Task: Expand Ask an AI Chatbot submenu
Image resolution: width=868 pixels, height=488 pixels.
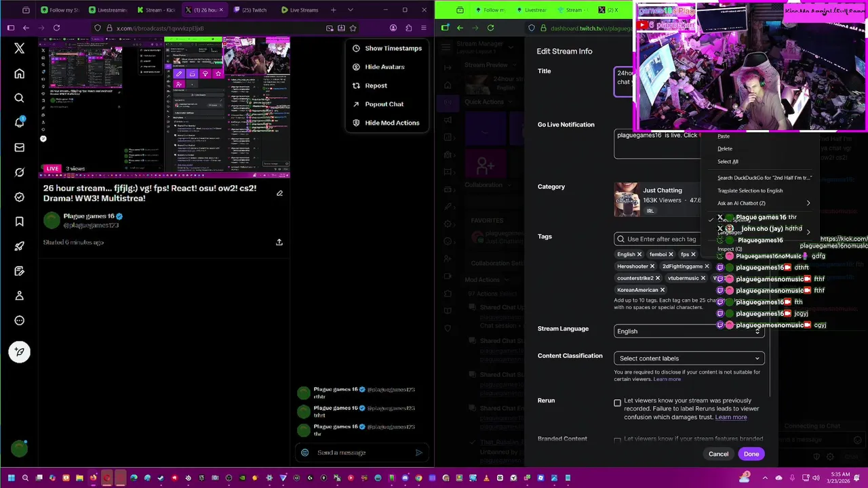Action: click(x=764, y=203)
